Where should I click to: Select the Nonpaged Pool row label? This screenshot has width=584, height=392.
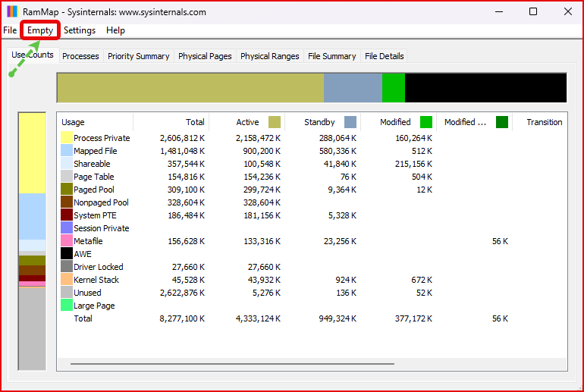click(101, 202)
